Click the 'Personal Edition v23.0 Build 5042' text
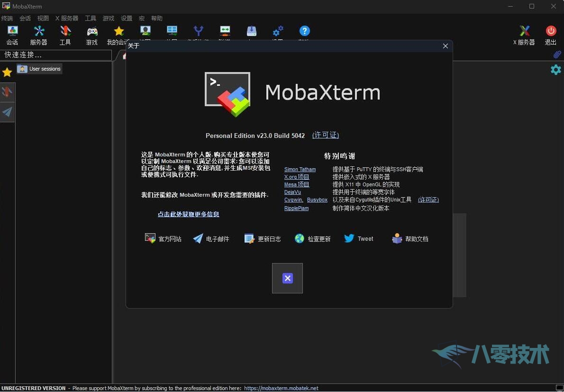 click(x=255, y=136)
